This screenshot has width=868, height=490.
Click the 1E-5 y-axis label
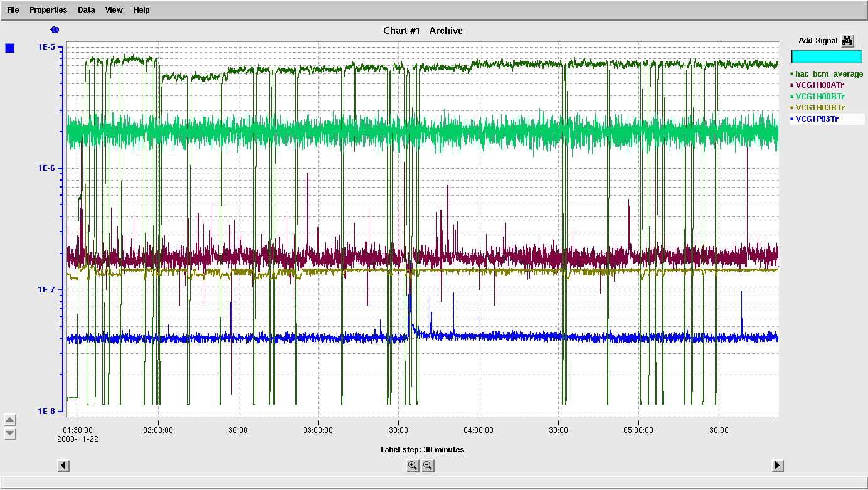click(x=47, y=46)
